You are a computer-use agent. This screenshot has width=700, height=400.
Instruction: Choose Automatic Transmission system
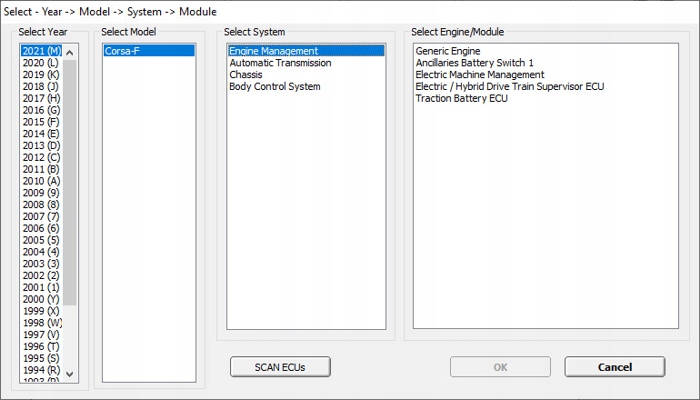click(x=280, y=63)
